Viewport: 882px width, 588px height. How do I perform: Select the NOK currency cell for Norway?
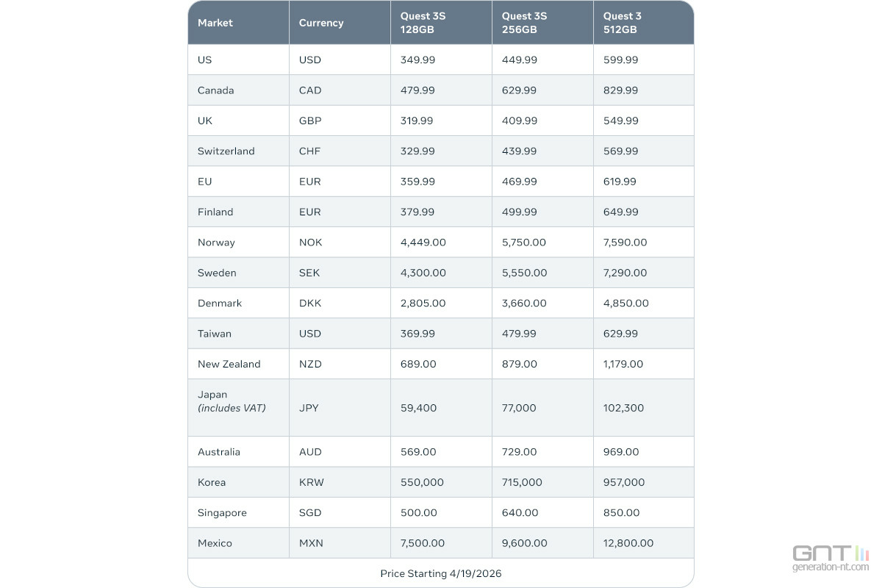[x=310, y=242]
